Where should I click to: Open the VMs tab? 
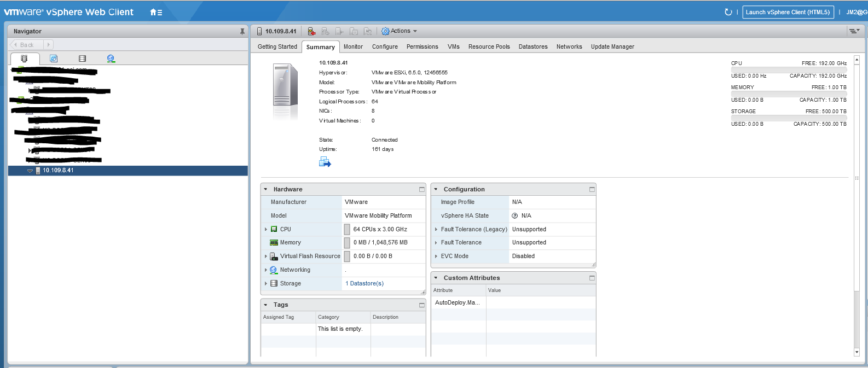tap(453, 46)
